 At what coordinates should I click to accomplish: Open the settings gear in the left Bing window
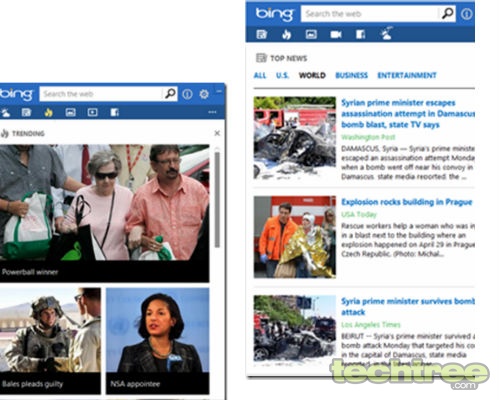[204, 94]
